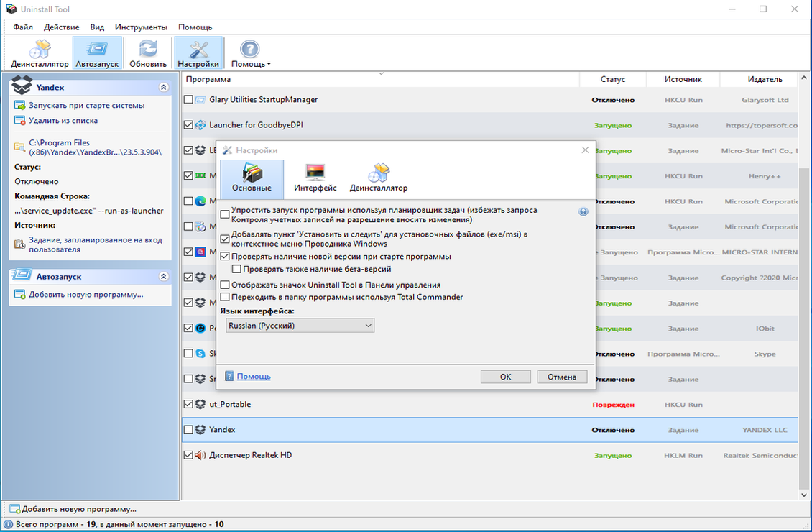812x532 pixels.
Task: Open the Помощь link in settings dialog
Action: [x=253, y=377]
